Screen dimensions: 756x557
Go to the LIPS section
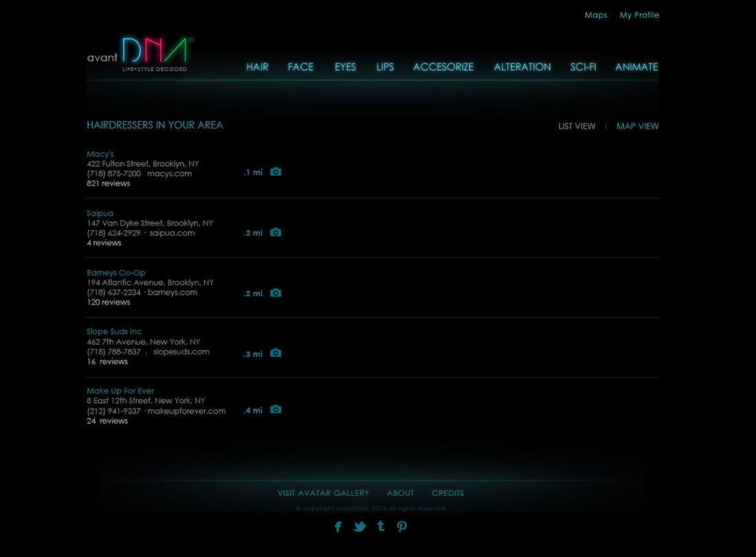point(385,67)
